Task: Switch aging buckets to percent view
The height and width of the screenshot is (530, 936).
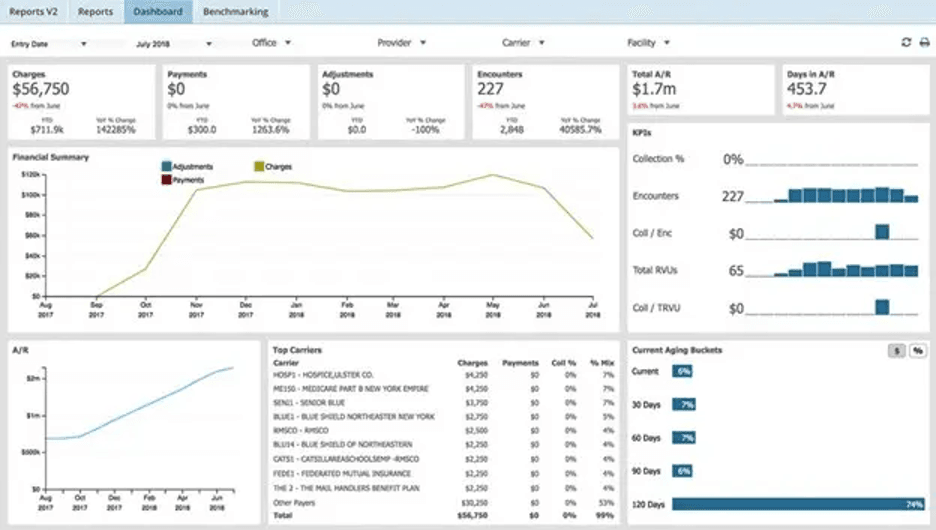Action: tap(916, 350)
